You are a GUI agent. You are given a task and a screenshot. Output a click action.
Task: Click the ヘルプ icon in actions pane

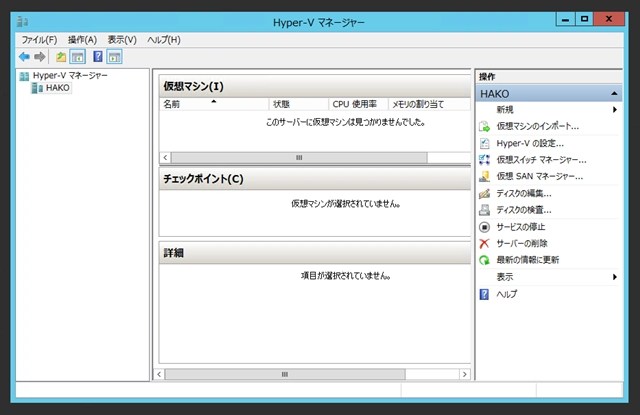(484, 294)
